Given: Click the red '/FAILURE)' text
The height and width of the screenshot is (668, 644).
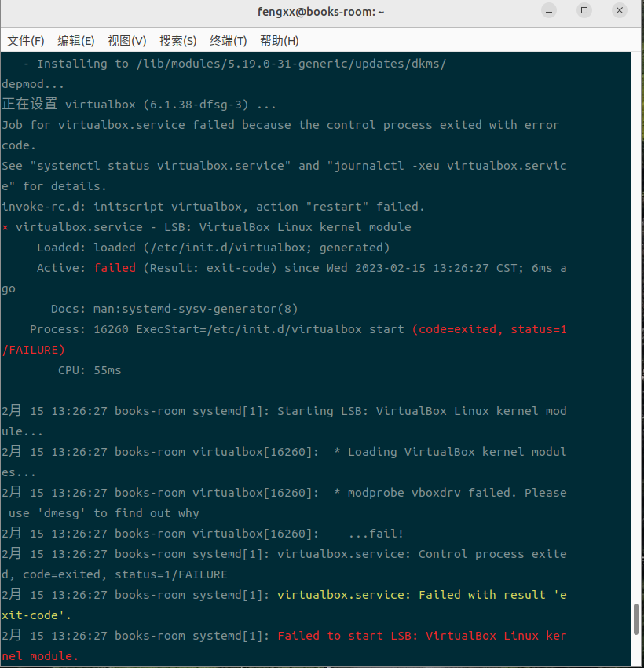Looking at the screenshot, I should click(33, 350).
